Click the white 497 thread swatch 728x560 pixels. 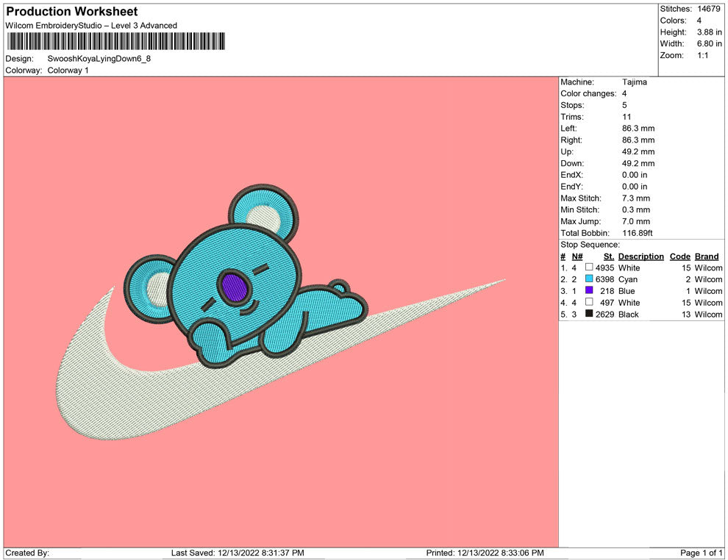click(589, 303)
